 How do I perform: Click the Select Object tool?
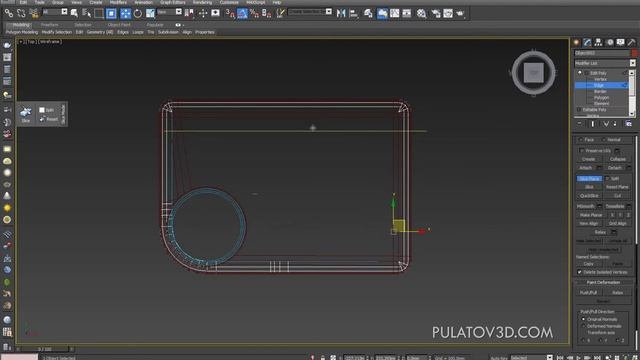coord(74,13)
